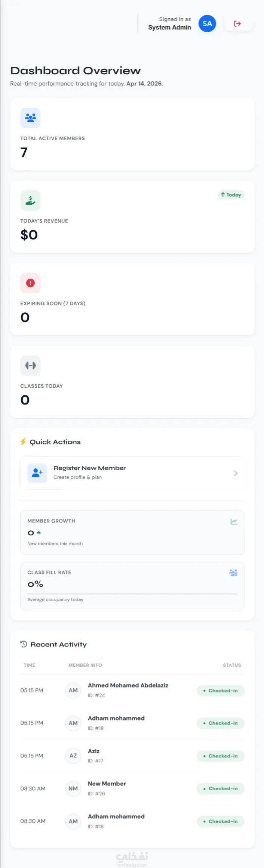The height and width of the screenshot is (868, 264).
Task: Click the Today's Revenue money icon
Action: [30, 201]
